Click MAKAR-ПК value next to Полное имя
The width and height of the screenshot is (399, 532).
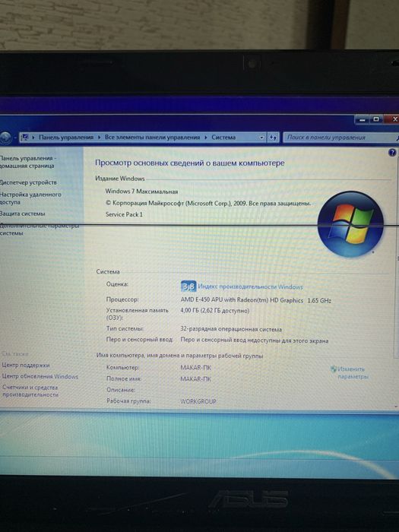(x=196, y=379)
